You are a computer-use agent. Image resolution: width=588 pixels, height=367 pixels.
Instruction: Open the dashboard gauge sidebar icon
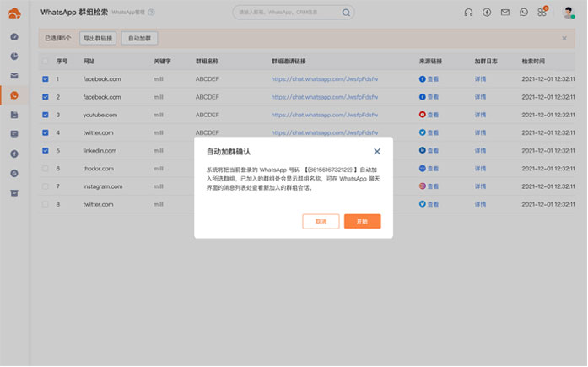point(14,37)
